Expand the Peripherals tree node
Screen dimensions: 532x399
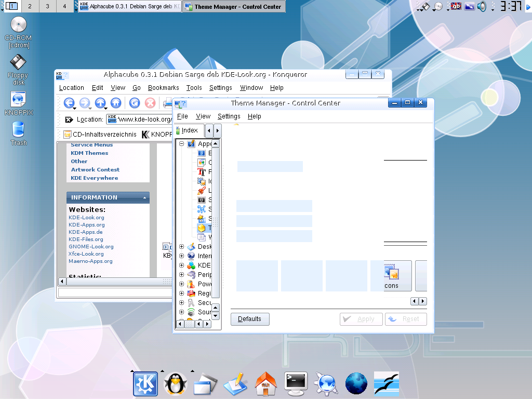click(x=181, y=274)
